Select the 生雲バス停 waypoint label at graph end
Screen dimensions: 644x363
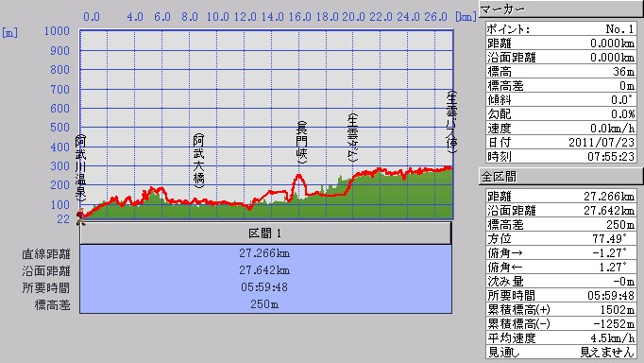tap(451, 122)
